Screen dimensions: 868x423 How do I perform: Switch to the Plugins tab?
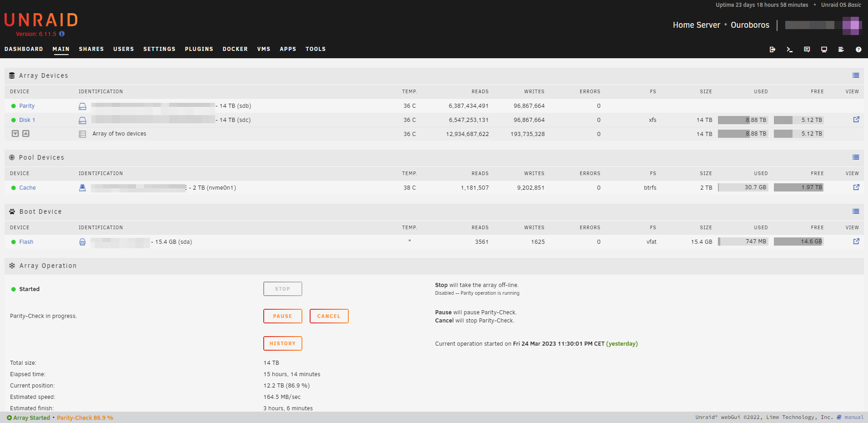[199, 49]
